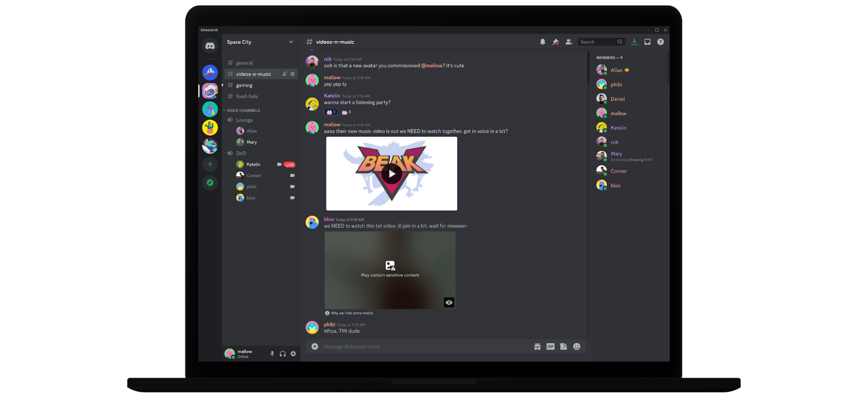The height and width of the screenshot is (398, 868).
Task: Click the hash icon beside channel title
Action: click(x=310, y=42)
